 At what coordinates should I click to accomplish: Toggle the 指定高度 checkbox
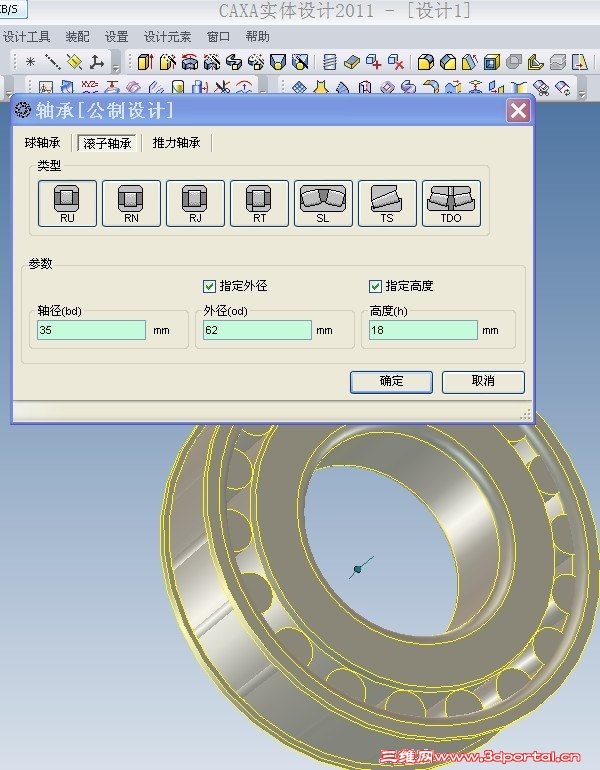coord(375,286)
